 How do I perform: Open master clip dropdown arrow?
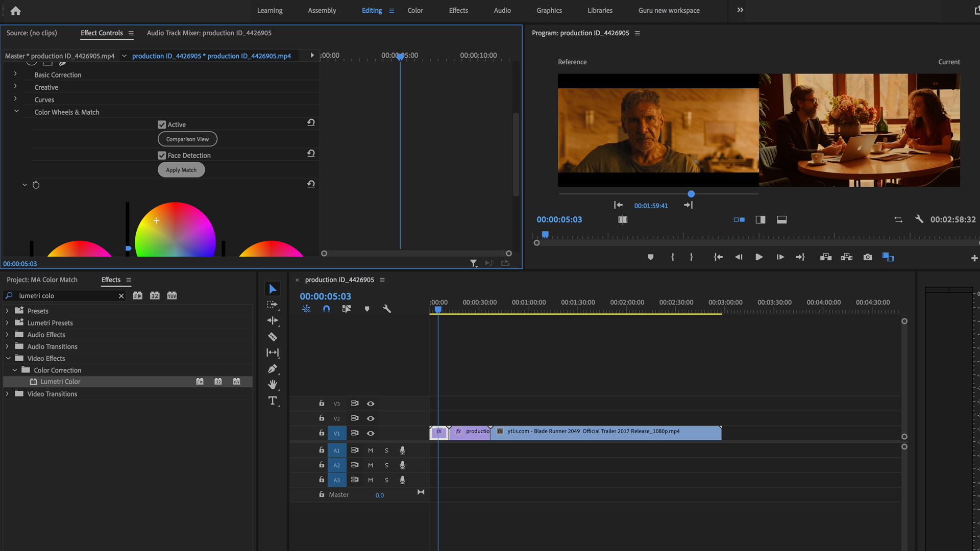[124, 56]
